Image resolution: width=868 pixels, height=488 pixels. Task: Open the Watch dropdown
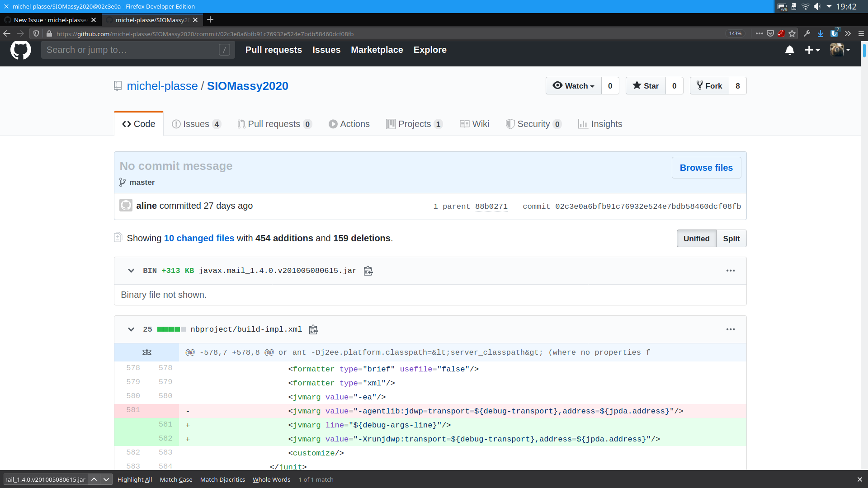(573, 85)
